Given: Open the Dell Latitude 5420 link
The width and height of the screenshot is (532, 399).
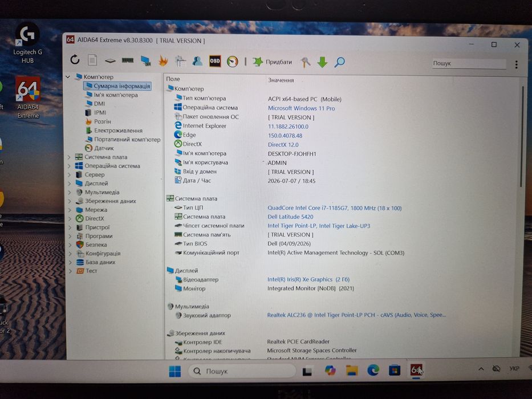Looking at the screenshot, I should point(290,217).
